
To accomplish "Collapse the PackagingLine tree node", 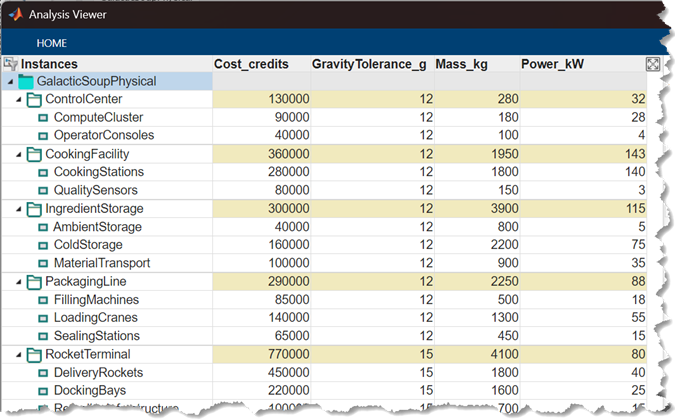I will 19,282.
